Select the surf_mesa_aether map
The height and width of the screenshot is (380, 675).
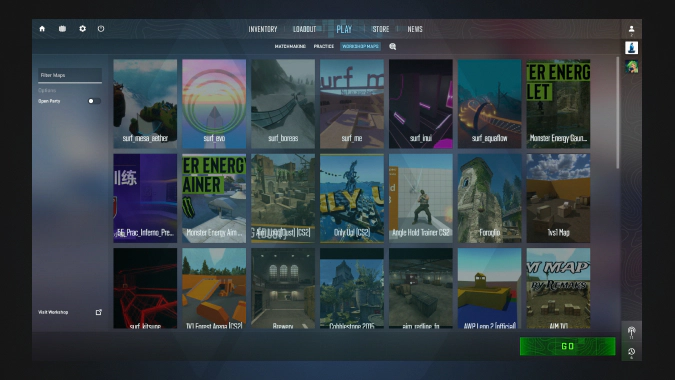145,104
